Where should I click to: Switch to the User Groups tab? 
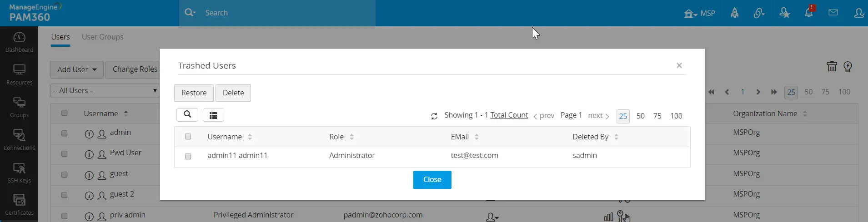coord(102,37)
